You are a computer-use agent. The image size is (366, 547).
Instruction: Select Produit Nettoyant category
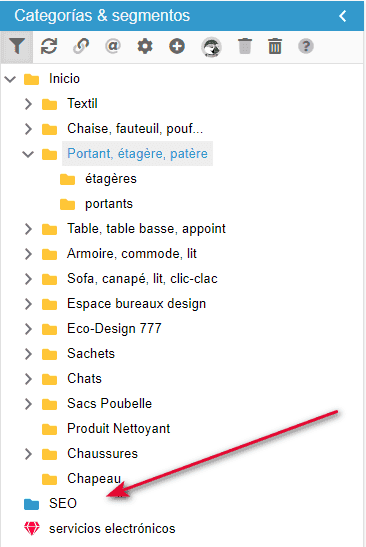pos(119,428)
